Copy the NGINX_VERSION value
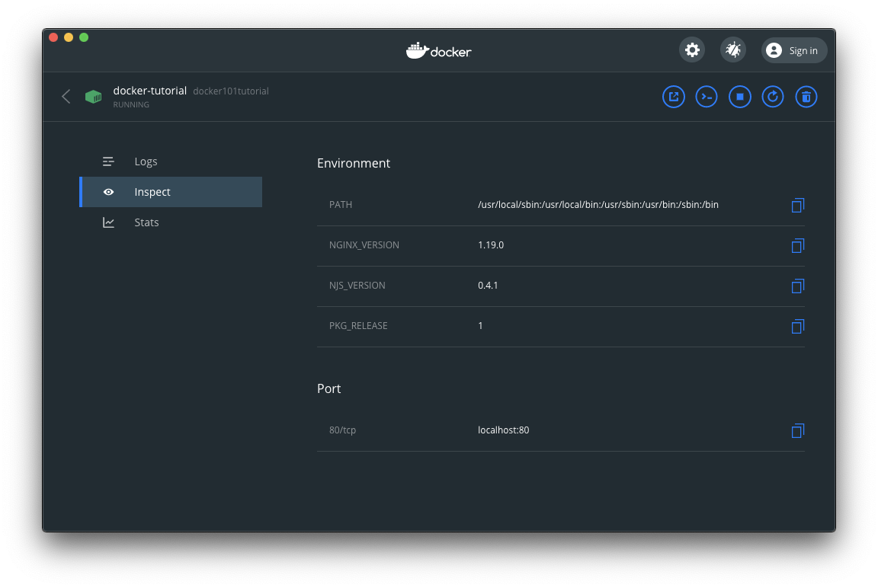Viewport: 878px width, 588px height. pyautogui.click(x=797, y=245)
